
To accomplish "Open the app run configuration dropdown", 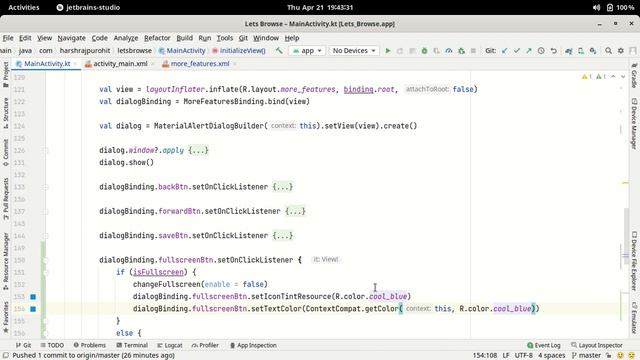I will tap(307, 51).
